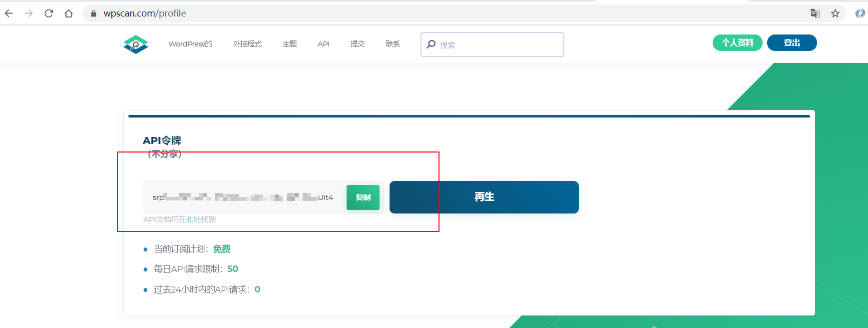Screen dimensions: 868x328
Task: Click the past 24 hours API requests value 0
Action: coord(257,289)
